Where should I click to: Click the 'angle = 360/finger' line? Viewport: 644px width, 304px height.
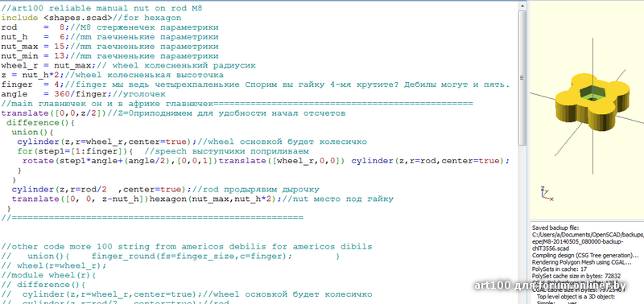(x=84, y=94)
